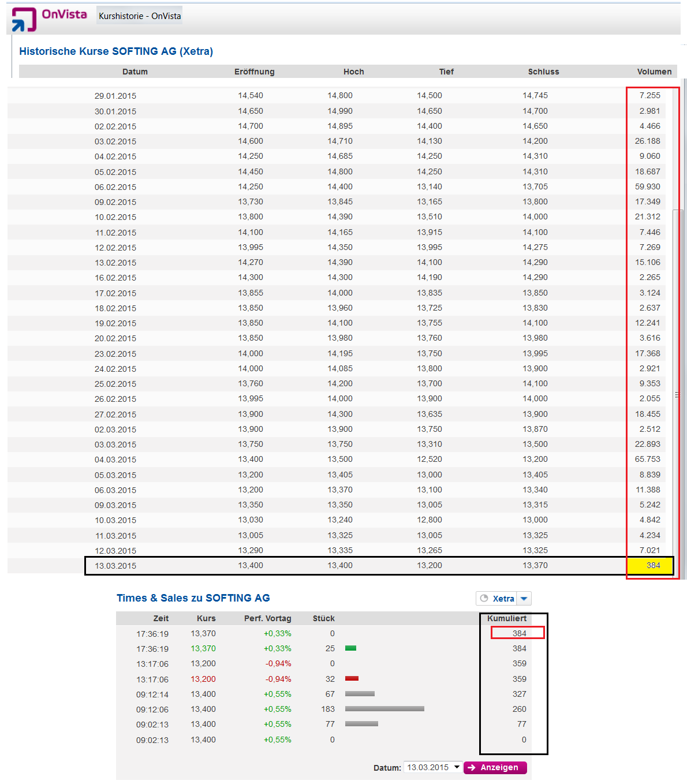Viewport: 687px width, 784px height.
Task: Click date cell 03.03.2015
Action: 115,445
